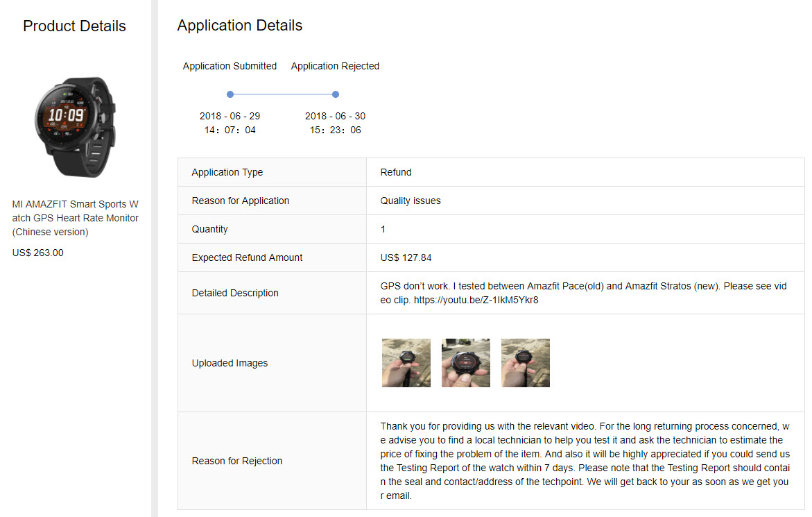Open the first uploaded image thumbnail

click(406, 363)
